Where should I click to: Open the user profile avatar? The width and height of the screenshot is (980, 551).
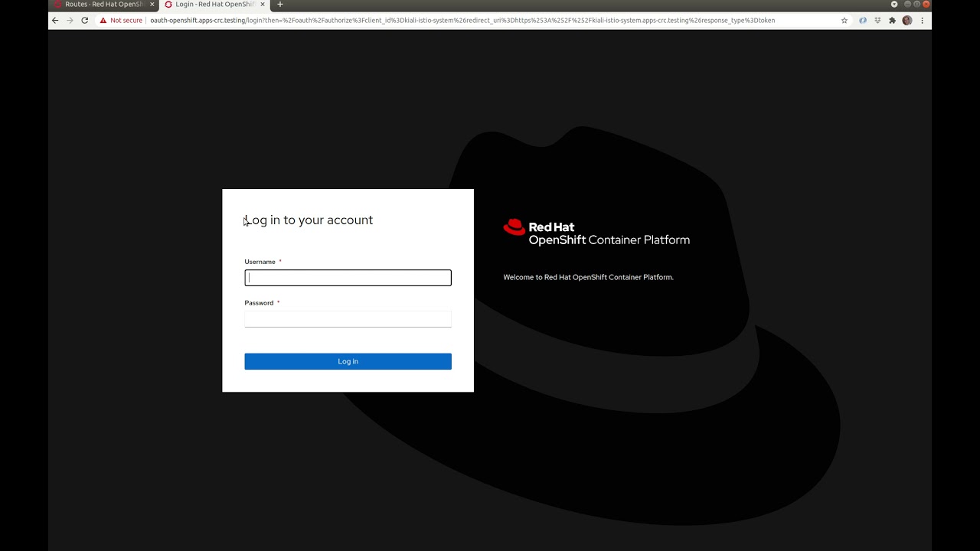[907, 21]
